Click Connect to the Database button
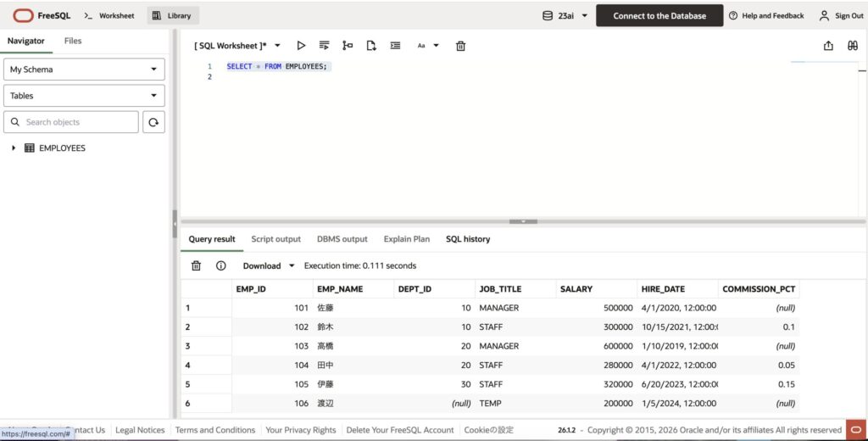868x441 pixels. tap(659, 15)
